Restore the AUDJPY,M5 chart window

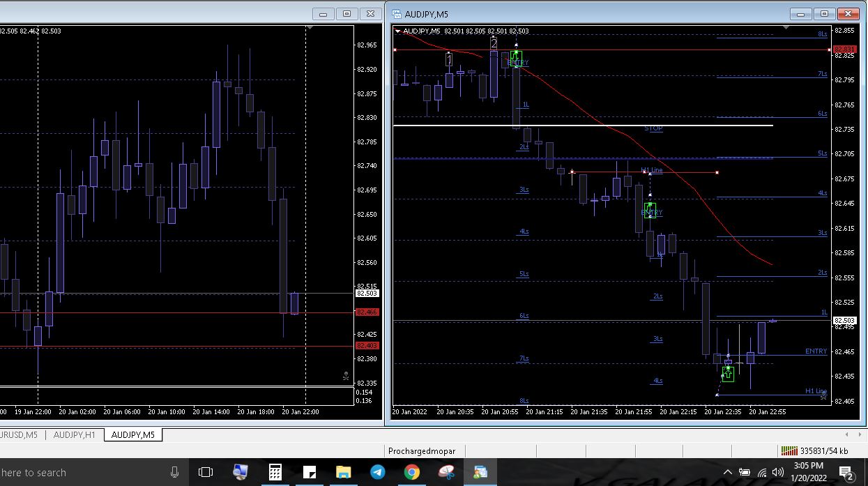tap(825, 14)
